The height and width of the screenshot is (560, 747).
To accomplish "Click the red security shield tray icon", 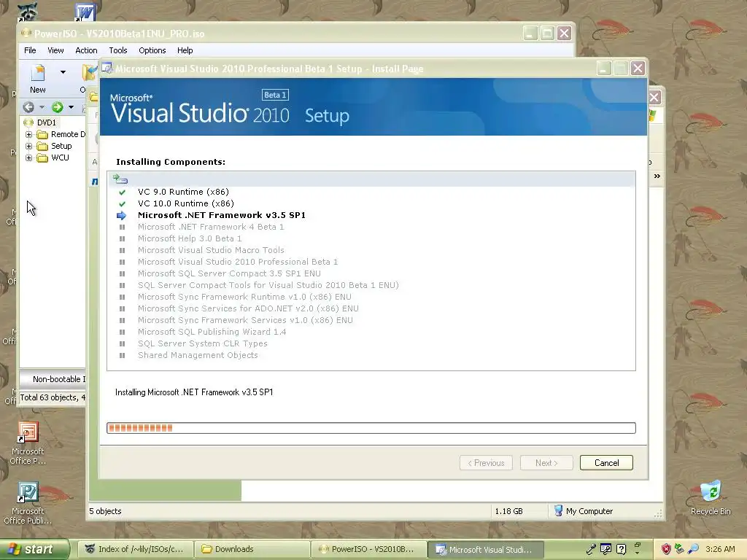I will tap(666, 549).
